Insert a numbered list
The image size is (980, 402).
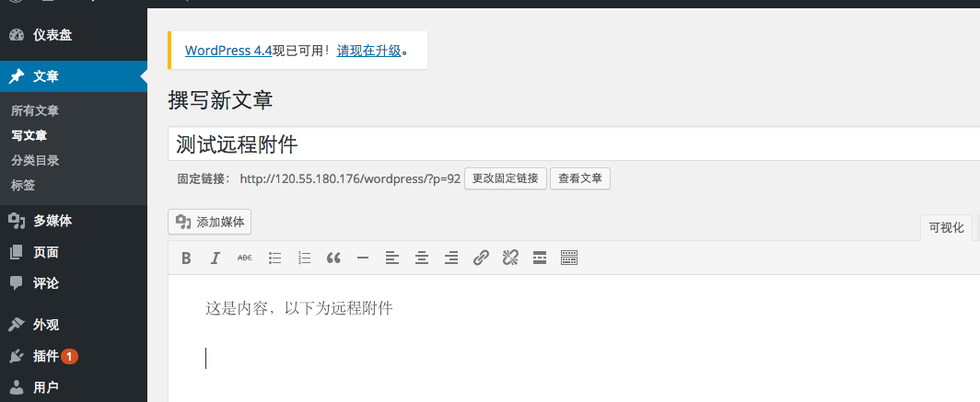pyautogui.click(x=304, y=258)
